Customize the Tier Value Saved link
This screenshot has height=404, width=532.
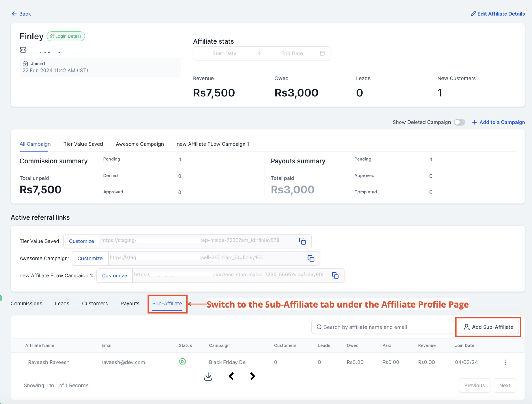click(81, 241)
